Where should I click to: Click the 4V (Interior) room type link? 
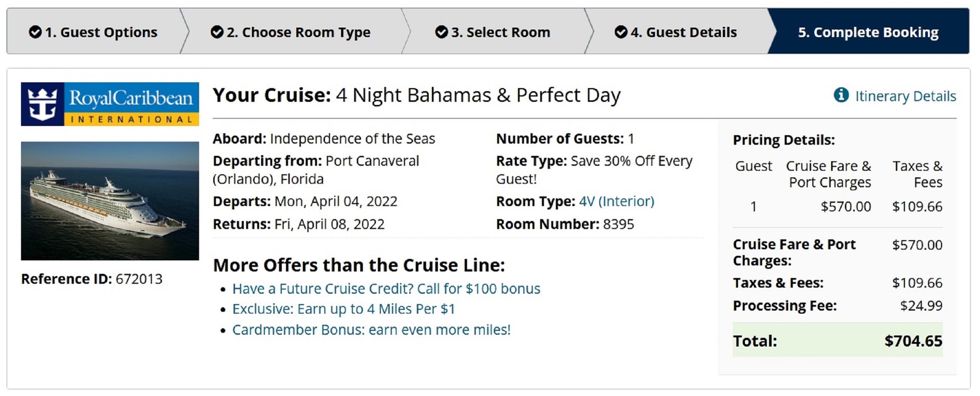617,201
